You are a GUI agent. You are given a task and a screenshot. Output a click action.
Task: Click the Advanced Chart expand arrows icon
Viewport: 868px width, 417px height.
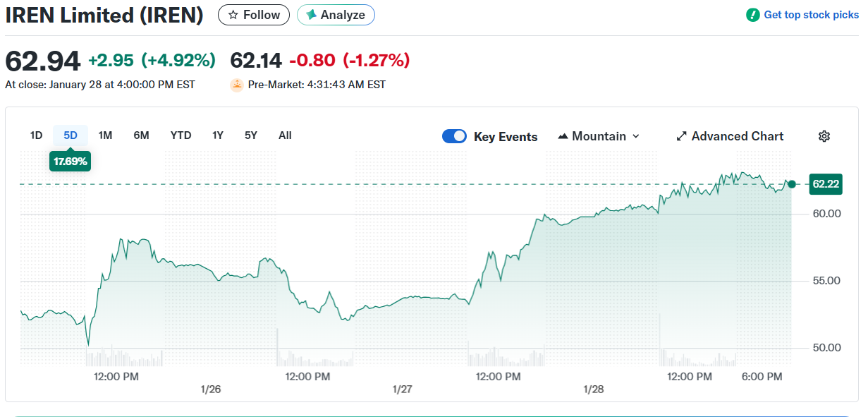click(x=681, y=136)
